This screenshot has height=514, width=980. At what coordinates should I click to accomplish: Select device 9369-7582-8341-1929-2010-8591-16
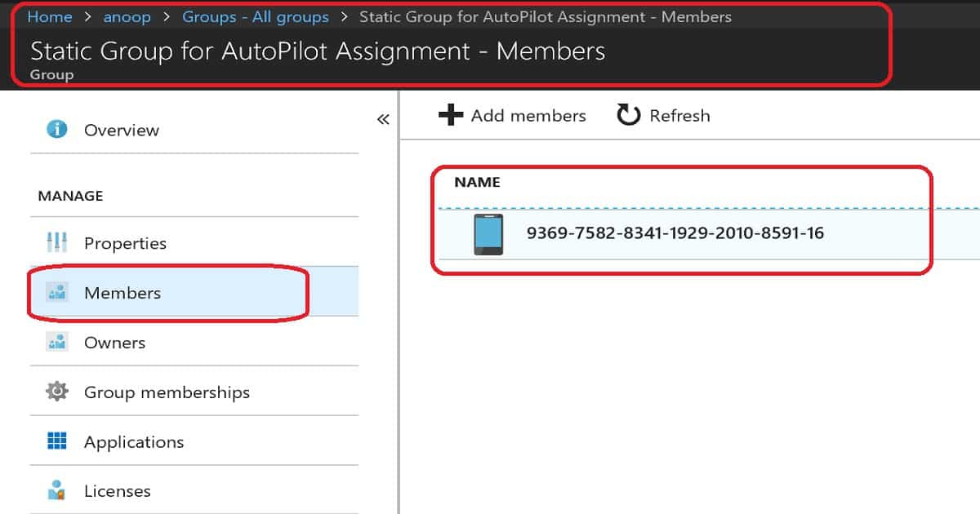(x=675, y=233)
